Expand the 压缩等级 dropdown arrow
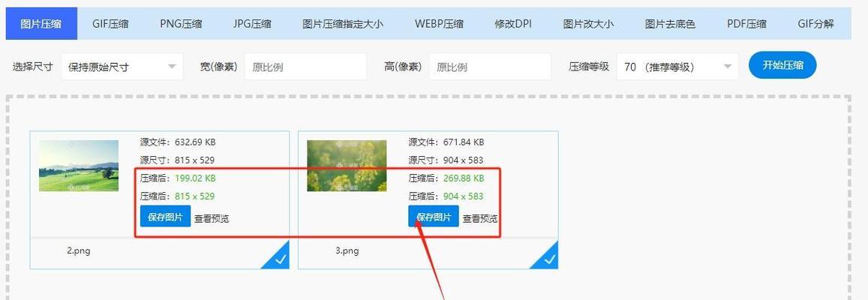This screenshot has height=300, width=868. (x=728, y=67)
